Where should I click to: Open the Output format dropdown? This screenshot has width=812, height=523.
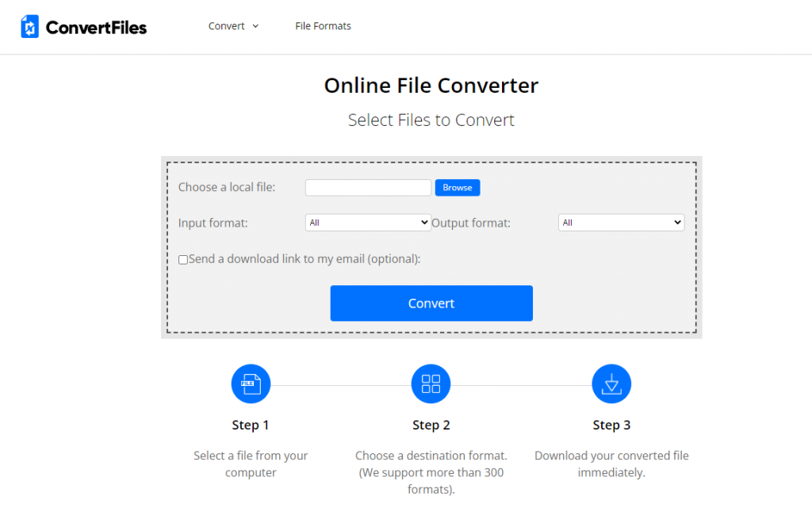coord(622,223)
